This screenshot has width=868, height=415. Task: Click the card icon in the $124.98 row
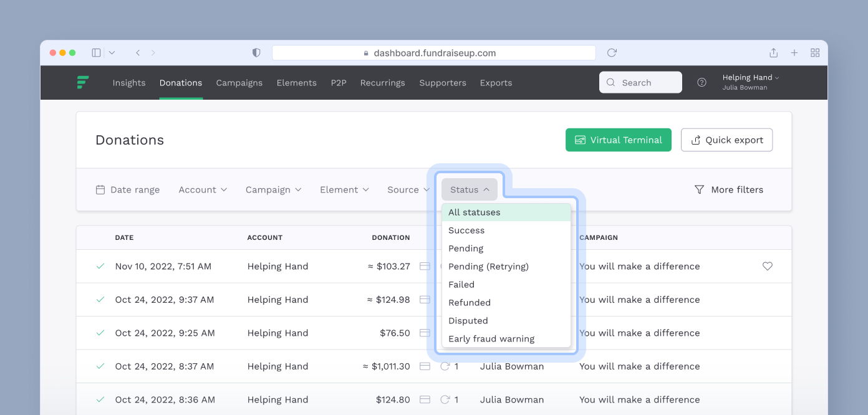tap(425, 300)
